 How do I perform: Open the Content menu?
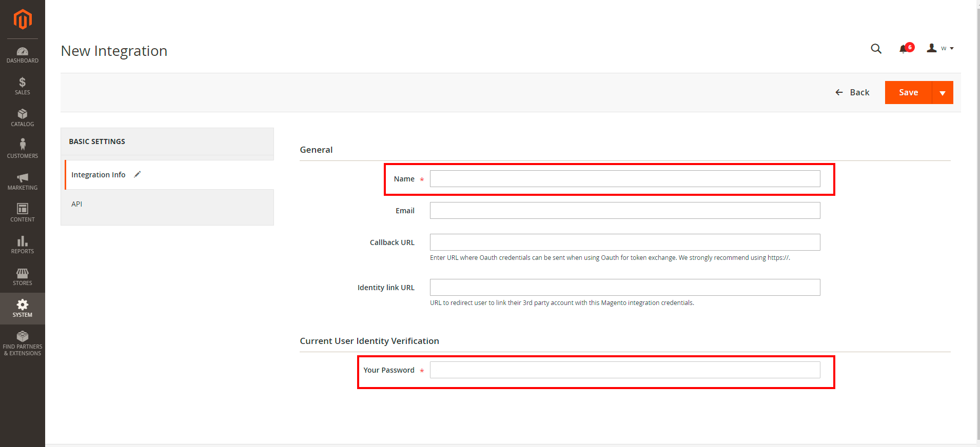(23, 213)
